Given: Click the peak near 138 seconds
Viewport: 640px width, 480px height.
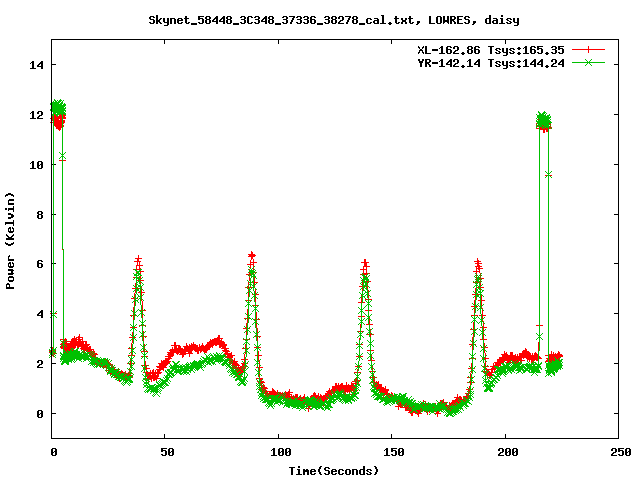Looking at the screenshot, I should pos(365,264).
